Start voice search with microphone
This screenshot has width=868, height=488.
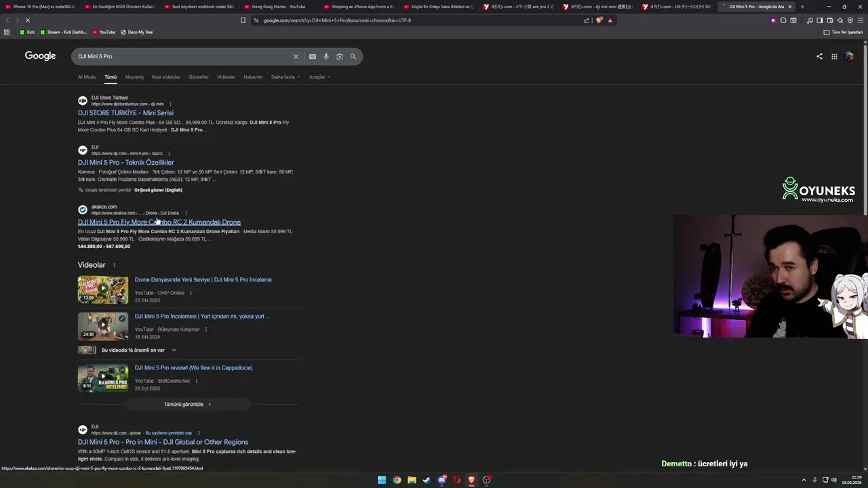click(326, 56)
